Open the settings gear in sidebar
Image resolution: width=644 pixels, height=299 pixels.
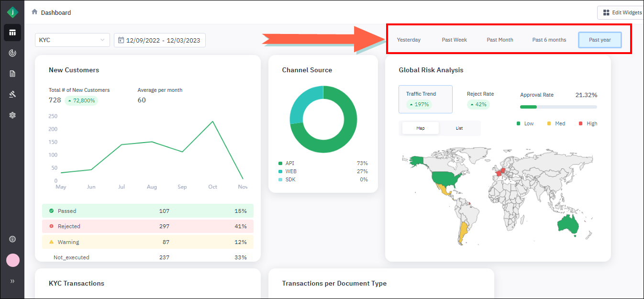tap(12, 115)
